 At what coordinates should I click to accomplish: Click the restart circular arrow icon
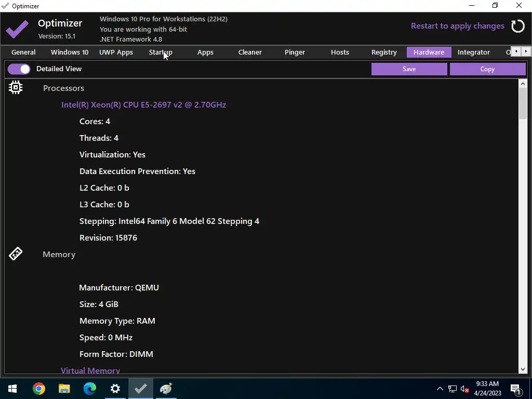[518, 26]
